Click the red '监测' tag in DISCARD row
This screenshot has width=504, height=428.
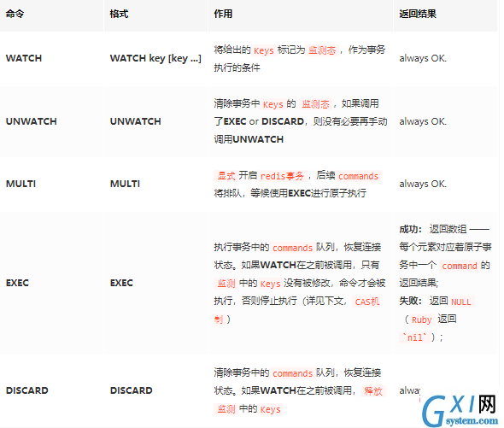(226, 409)
